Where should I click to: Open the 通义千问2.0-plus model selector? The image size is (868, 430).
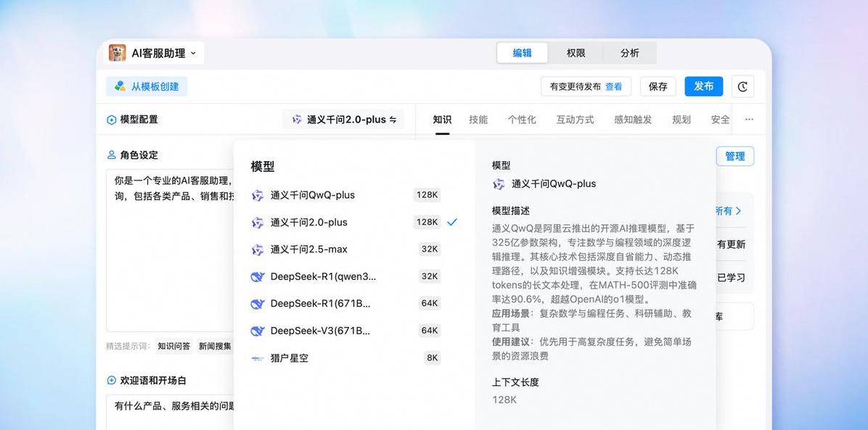pyautogui.click(x=344, y=120)
